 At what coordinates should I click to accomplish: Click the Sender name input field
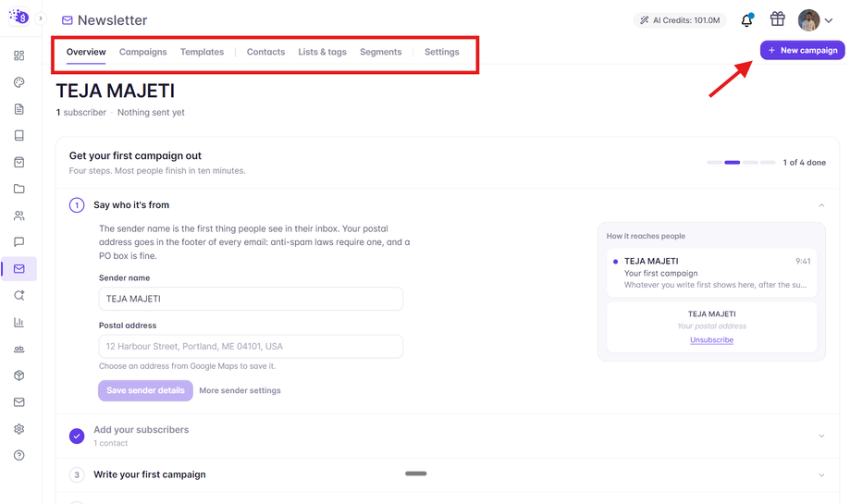coord(251,299)
